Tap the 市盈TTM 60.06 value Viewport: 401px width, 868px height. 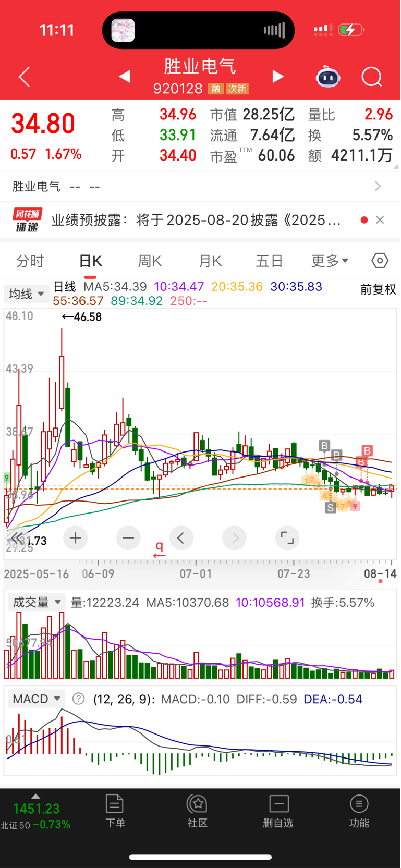(276, 155)
